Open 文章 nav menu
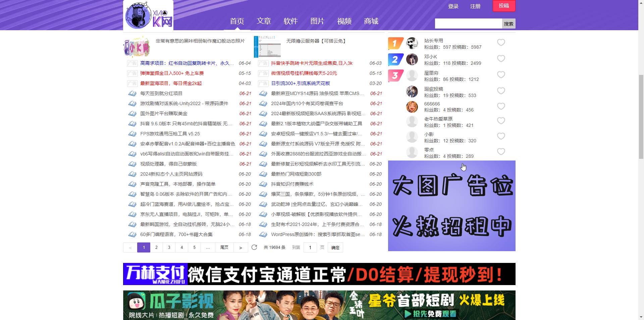Screen dimensions: 644x320 click(264, 21)
